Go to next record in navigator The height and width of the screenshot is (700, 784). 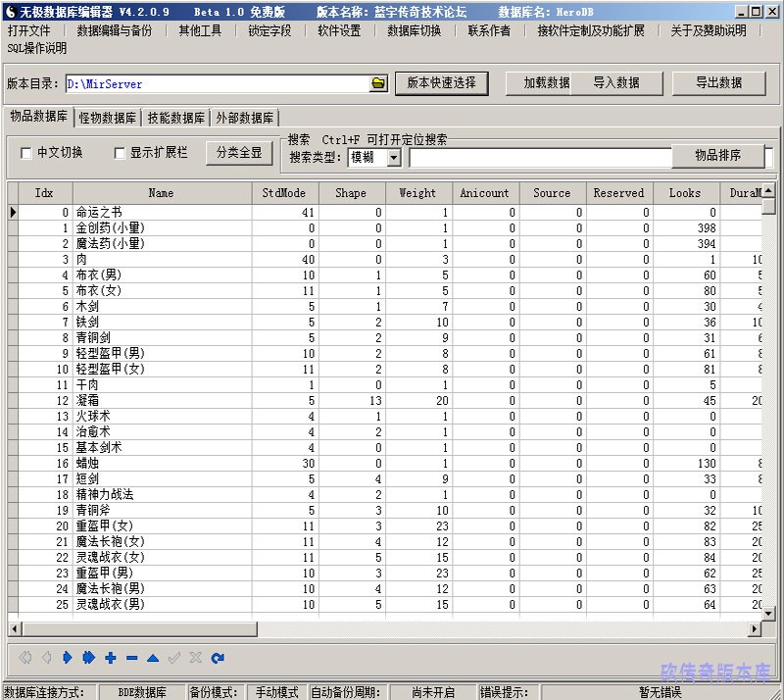pyautogui.click(x=68, y=658)
